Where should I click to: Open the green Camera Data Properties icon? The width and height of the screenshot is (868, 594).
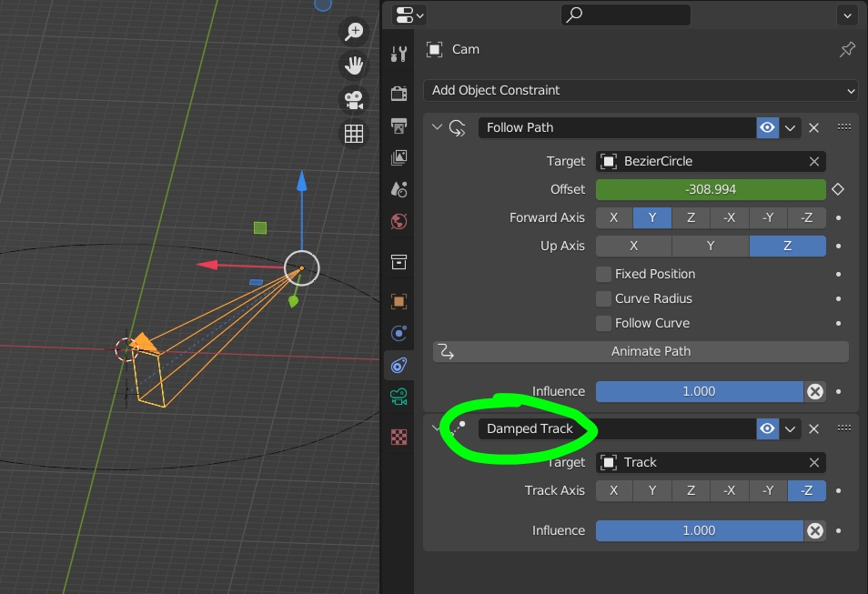(398, 396)
